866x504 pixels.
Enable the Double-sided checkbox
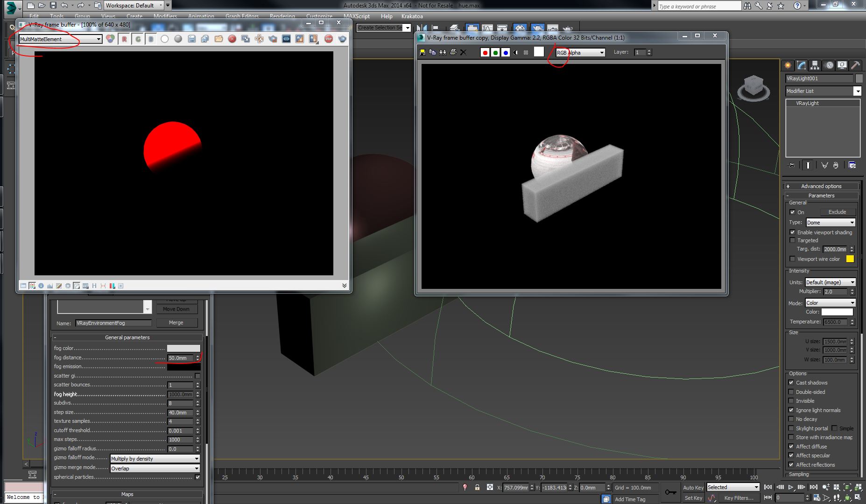pyautogui.click(x=791, y=392)
